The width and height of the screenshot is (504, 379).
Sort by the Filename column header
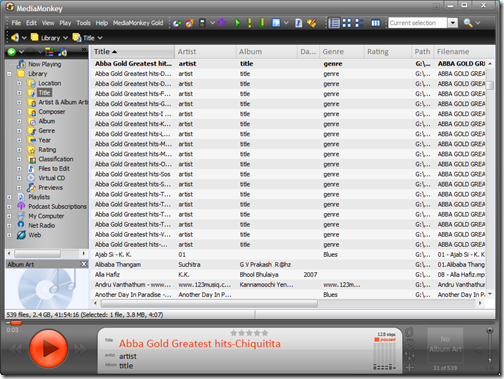(464, 52)
